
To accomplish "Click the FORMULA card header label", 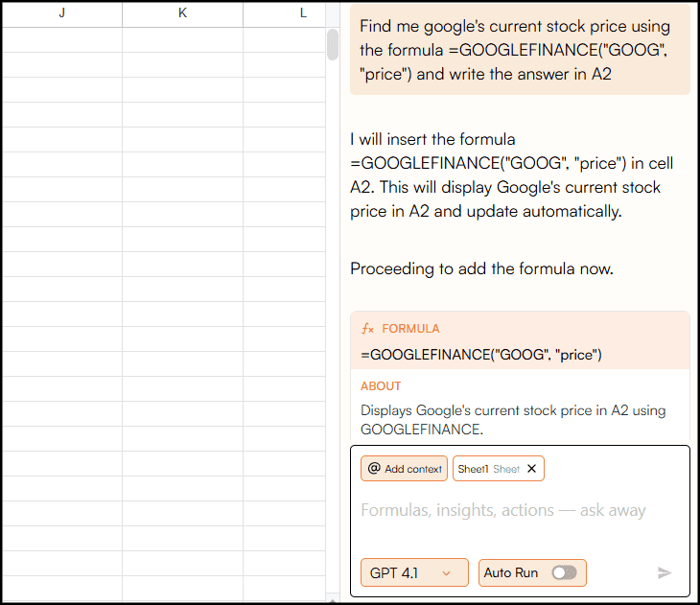I will tap(410, 329).
